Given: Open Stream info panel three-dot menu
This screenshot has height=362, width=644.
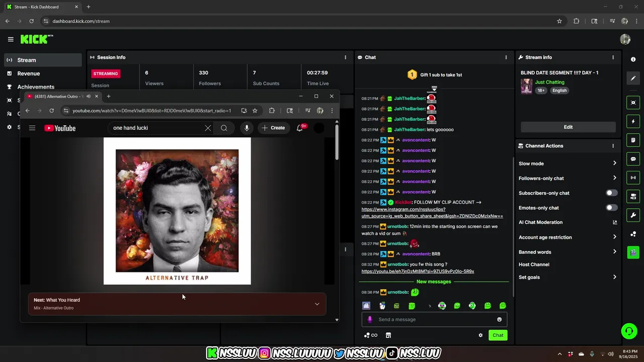Looking at the screenshot, I should [x=613, y=57].
